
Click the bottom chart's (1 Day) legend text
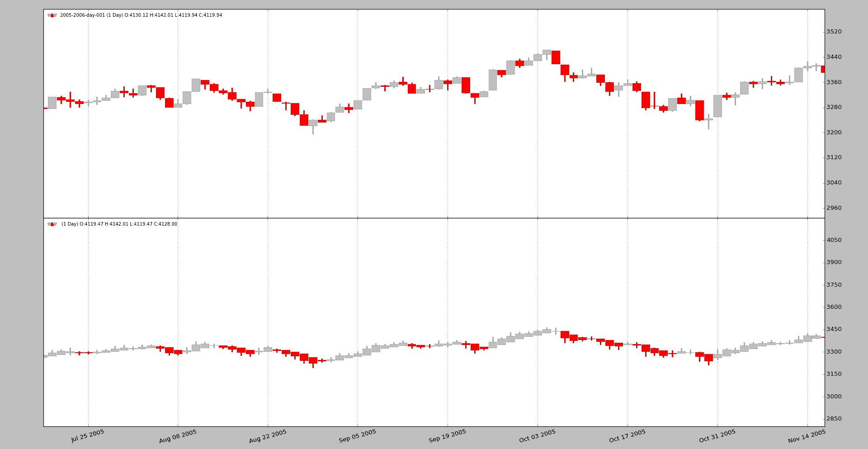coord(119,224)
